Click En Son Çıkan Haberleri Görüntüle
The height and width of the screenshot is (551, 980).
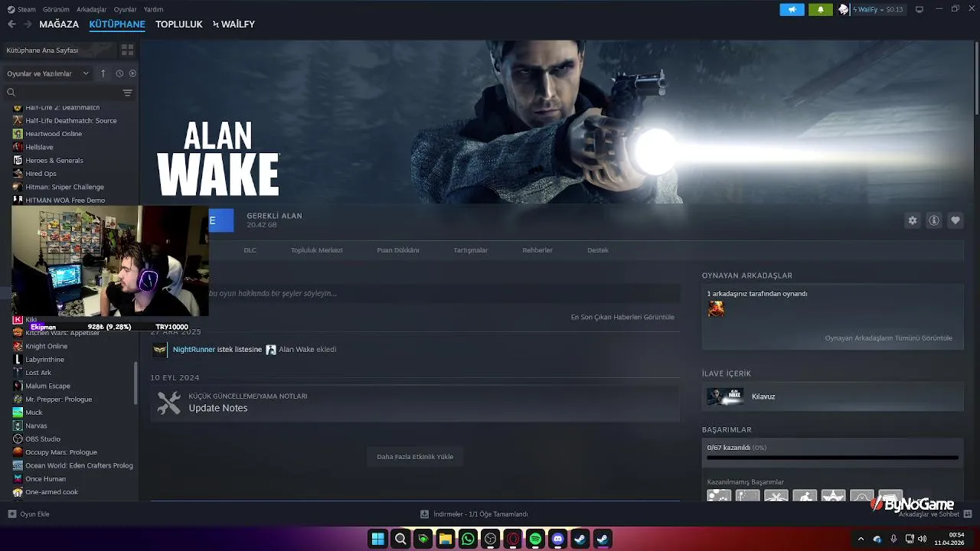point(622,317)
